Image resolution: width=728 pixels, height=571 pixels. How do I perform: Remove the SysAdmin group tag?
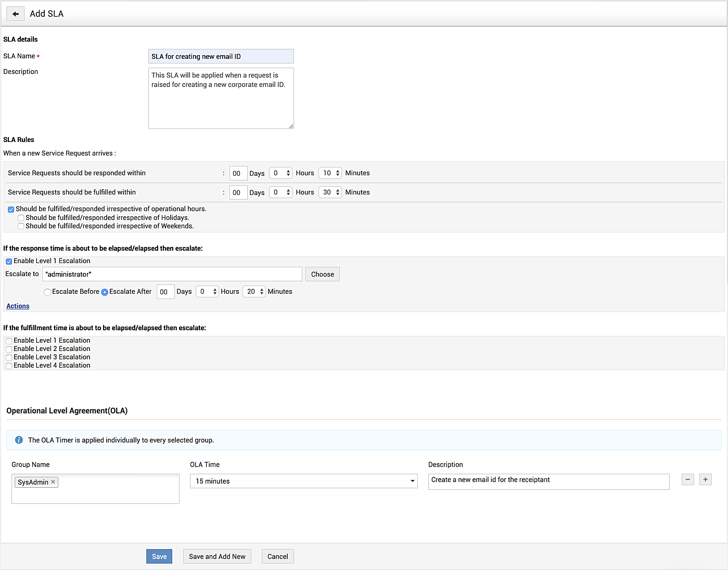[x=53, y=482]
